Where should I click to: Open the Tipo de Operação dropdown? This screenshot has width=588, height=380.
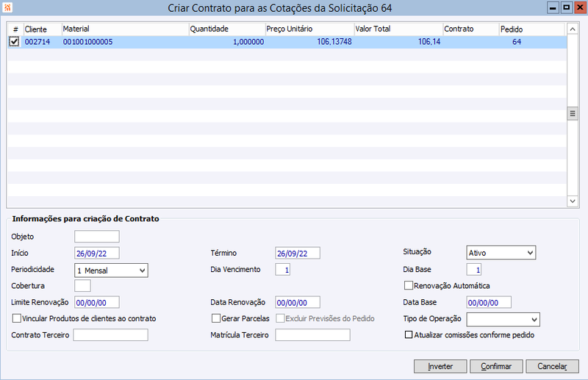[x=503, y=320]
